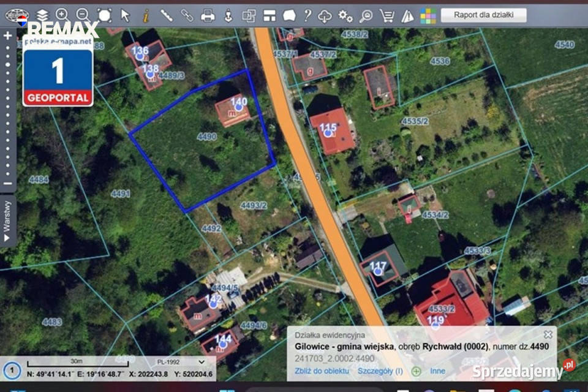
Task: Click the printer icon
Action: point(208,16)
